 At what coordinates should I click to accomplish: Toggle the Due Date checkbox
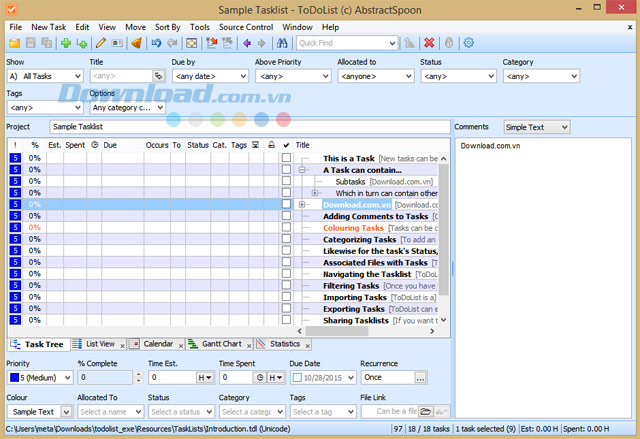click(298, 378)
